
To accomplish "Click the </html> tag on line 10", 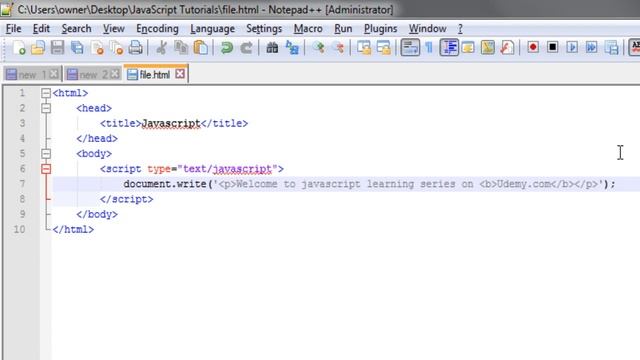I will [x=73, y=229].
